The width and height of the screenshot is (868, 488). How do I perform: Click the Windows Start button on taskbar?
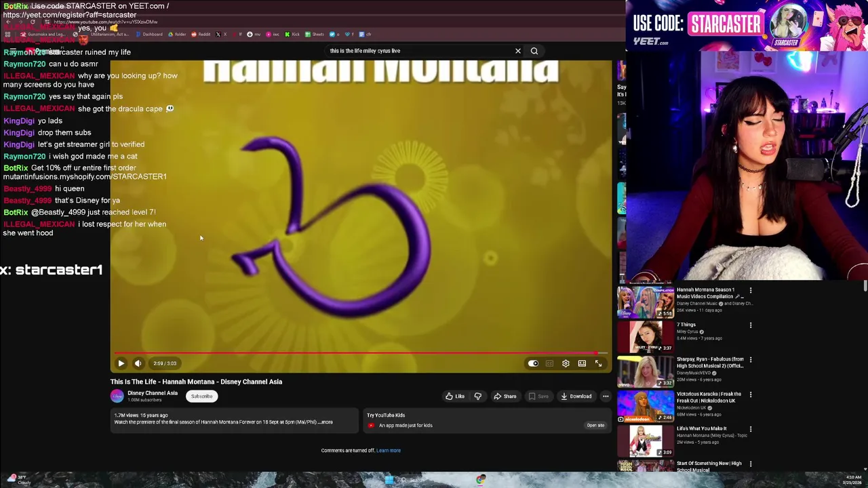pos(389,480)
